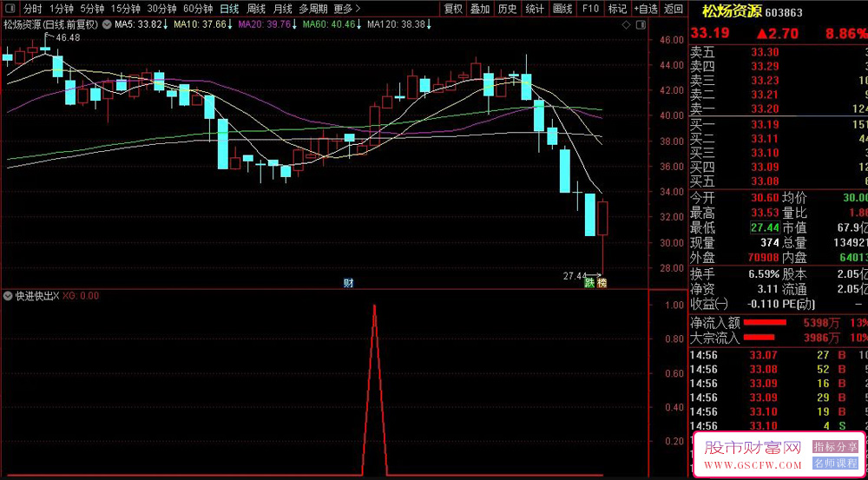The height and width of the screenshot is (480, 868).
Task: Click the 买一 price 33.19
Action: tap(765, 124)
